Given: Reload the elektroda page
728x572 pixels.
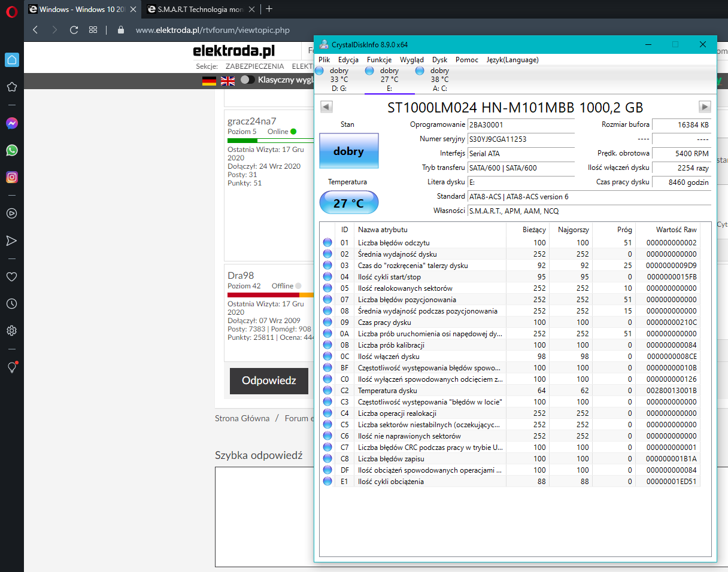Looking at the screenshot, I should point(74,30).
